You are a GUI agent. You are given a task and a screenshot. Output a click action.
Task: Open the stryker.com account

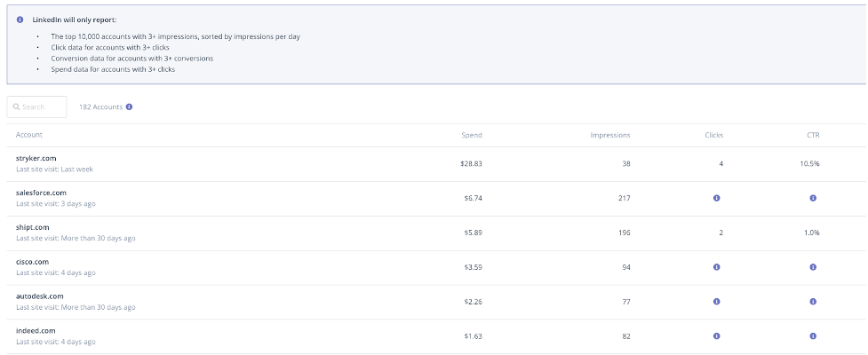pos(36,158)
